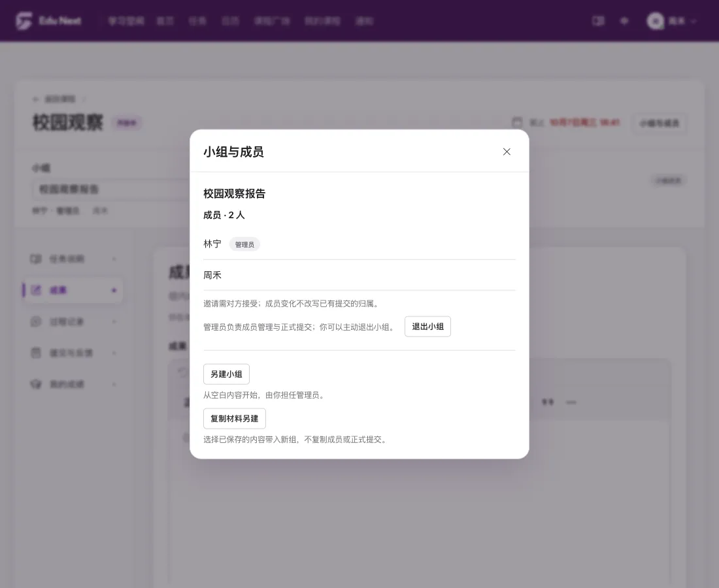Click the 管理员 badge beside 林宁

244,245
